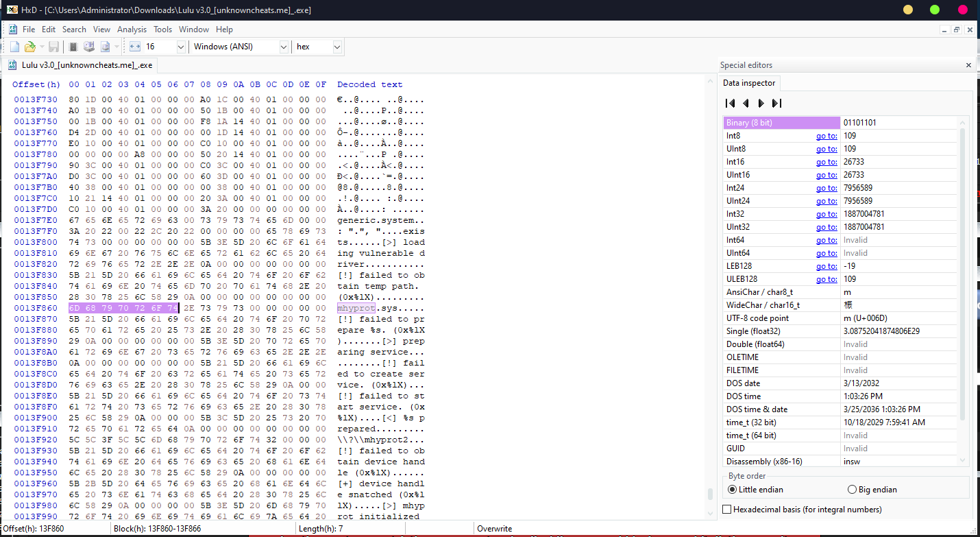Select the Binary (8 bit) row
980x537 pixels.
point(840,123)
